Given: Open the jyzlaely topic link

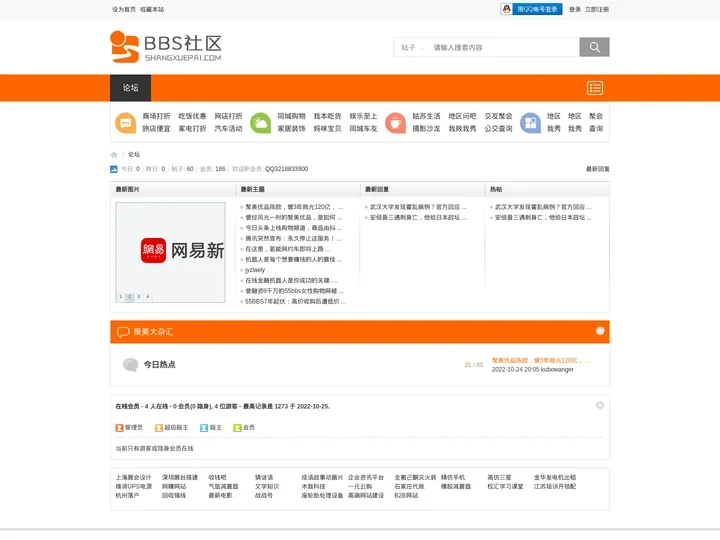Looking at the screenshot, I should [255, 270].
